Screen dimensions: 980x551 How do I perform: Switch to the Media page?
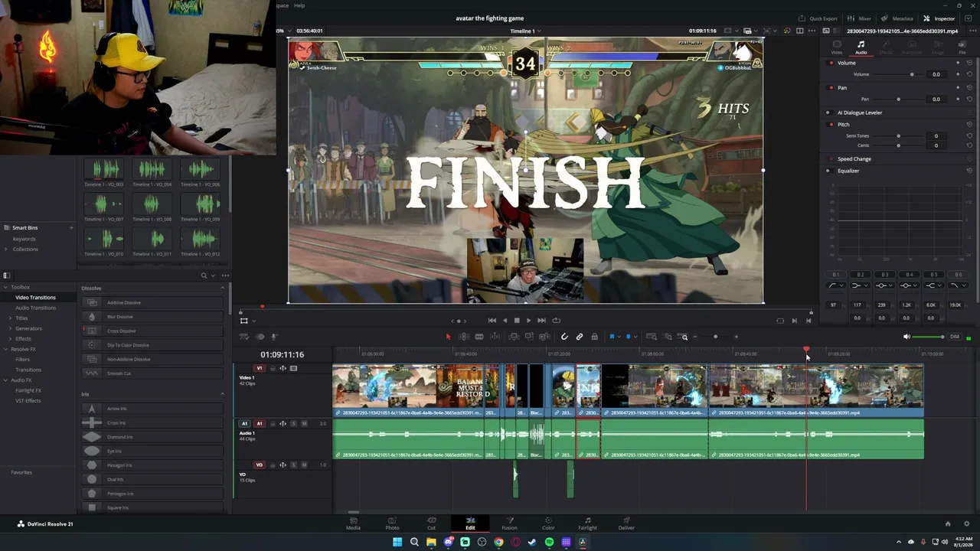353,523
